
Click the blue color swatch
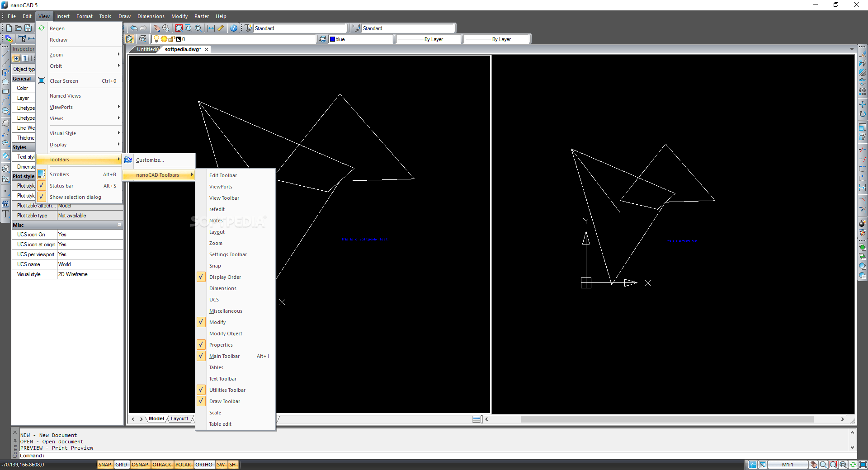pos(332,39)
